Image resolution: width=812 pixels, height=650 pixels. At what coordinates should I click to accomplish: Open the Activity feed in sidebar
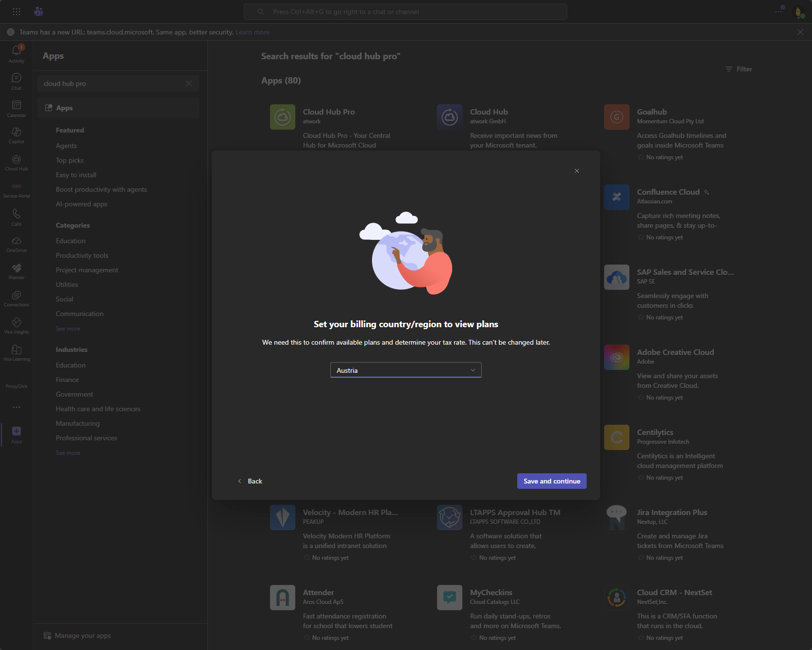pos(17,53)
